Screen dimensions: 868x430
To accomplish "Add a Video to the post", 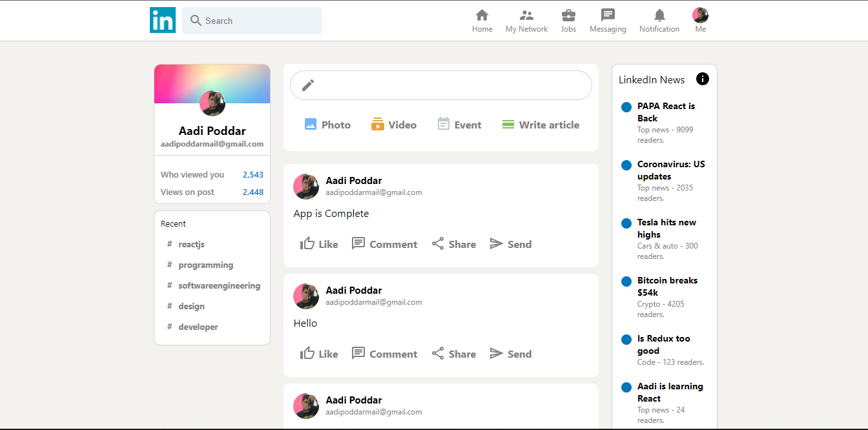I will (x=393, y=125).
